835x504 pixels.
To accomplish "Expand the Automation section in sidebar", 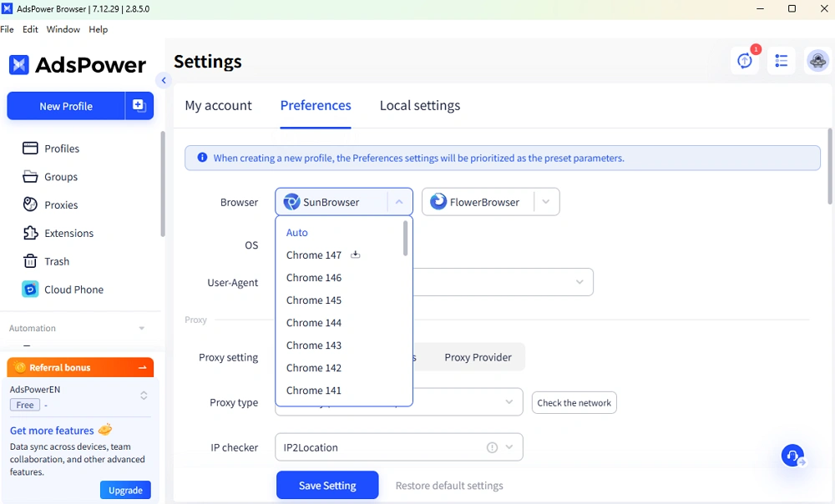I will (142, 329).
